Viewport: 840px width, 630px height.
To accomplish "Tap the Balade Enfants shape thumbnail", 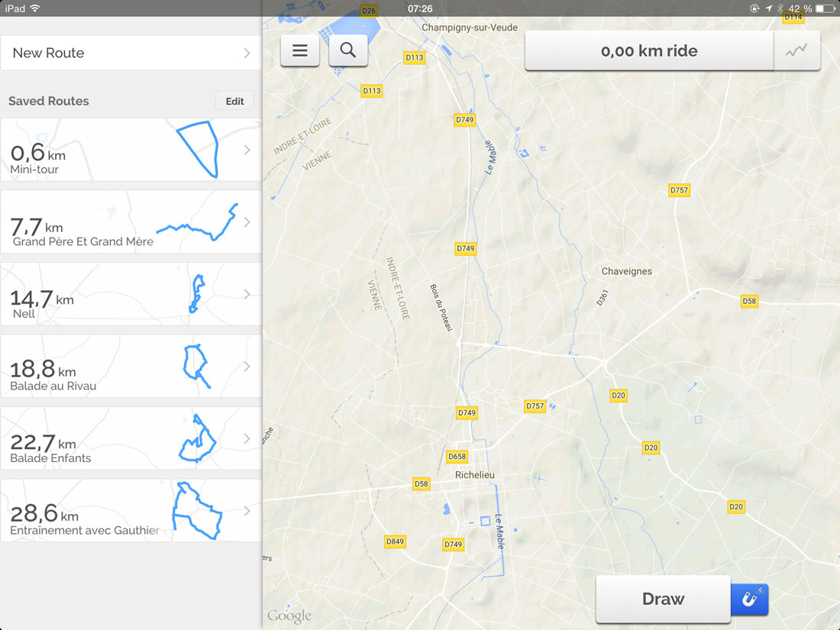I will (x=197, y=438).
